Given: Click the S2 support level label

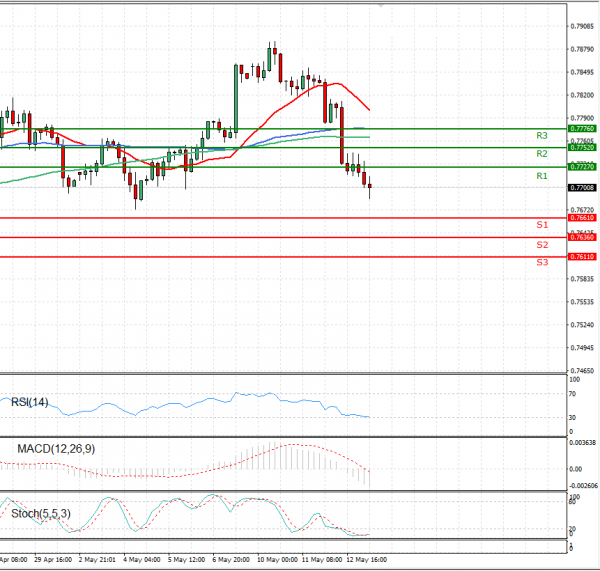Looking at the screenshot, I should pyautogui.click(x=541, y=244).
